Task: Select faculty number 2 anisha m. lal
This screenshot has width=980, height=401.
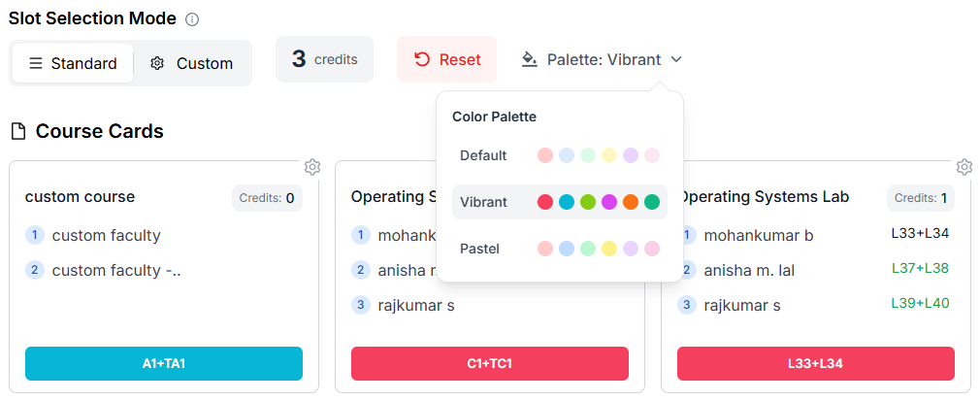Action: 736,270
